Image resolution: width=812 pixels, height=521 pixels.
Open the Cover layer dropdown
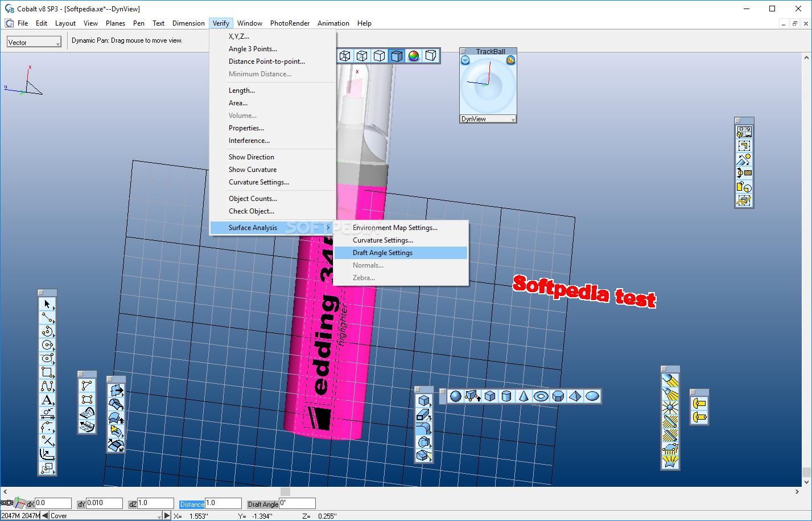[106, 516]
